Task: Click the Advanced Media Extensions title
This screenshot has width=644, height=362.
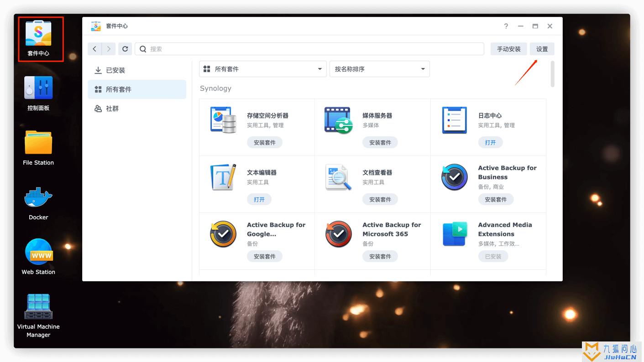Action: click(505, 229)
